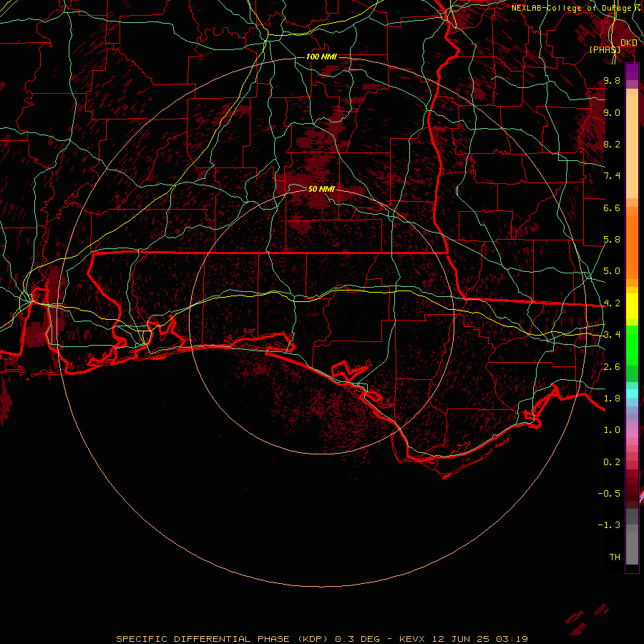This screenshot has height=644, width=644.
Task: Click the 0.2 scale value
Action: [612, 462]
